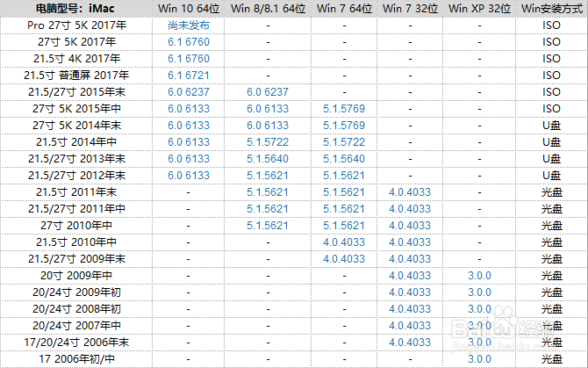Open 5.1.5640 link under Win 7 64位
Image resolution: width=588 pixels, height=368 pixels.
tap(344, 159)
